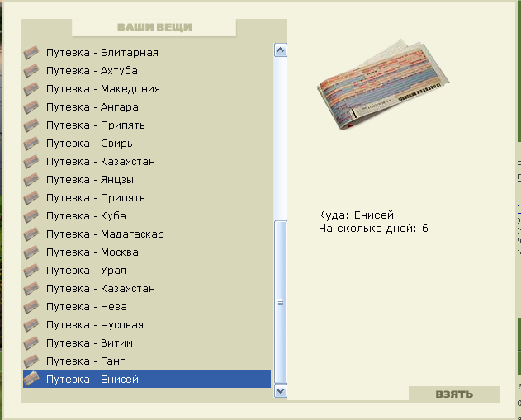The height and width of the screenshot is (420, 521).
Task: Choose Путевка - Македония in the list
Action: 147,89
